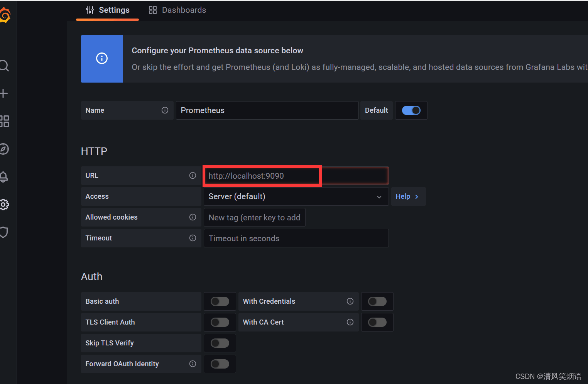
Task: Enable the Basic auth switch
Action: pyautogui.click(x=220, y=301)
